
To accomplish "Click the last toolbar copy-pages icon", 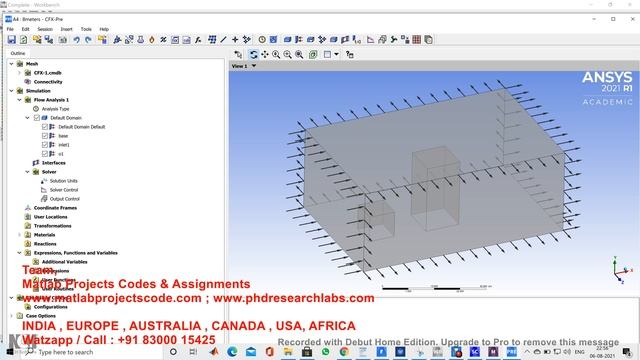I will pos(428,40).
